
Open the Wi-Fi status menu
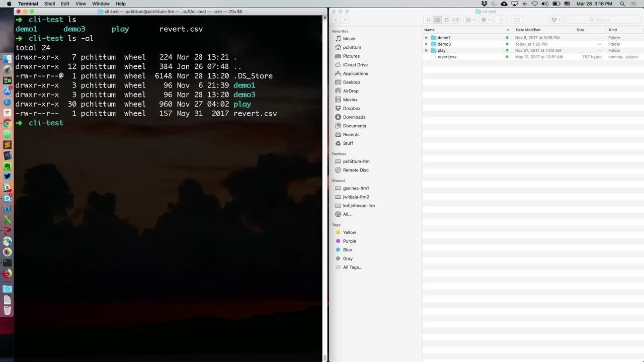[x=535, y=4]
